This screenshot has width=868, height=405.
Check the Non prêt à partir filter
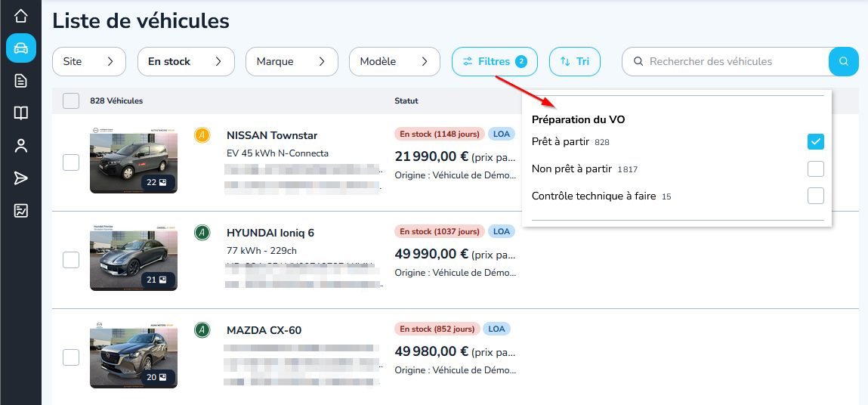tap(815, 168)
